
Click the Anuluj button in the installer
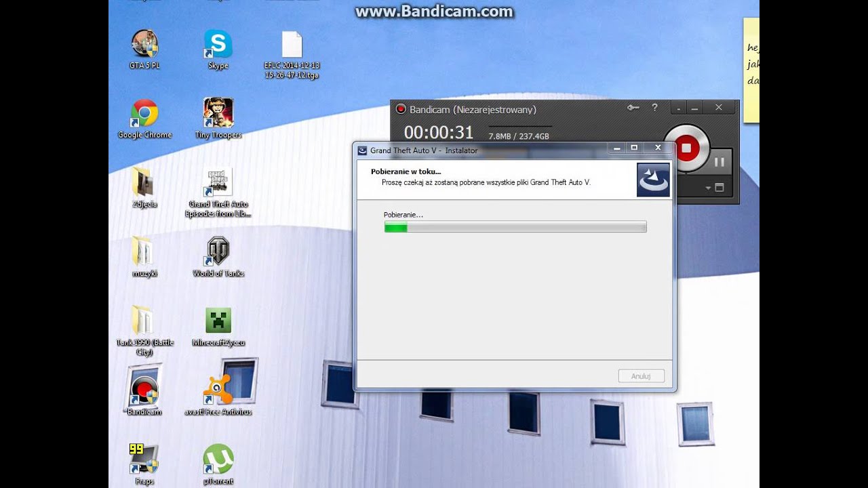tap(641, 376)
